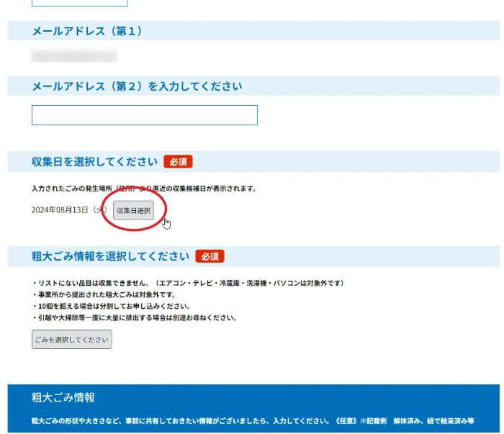Click the note 10個を超える場合は分割して

[111, 306]
